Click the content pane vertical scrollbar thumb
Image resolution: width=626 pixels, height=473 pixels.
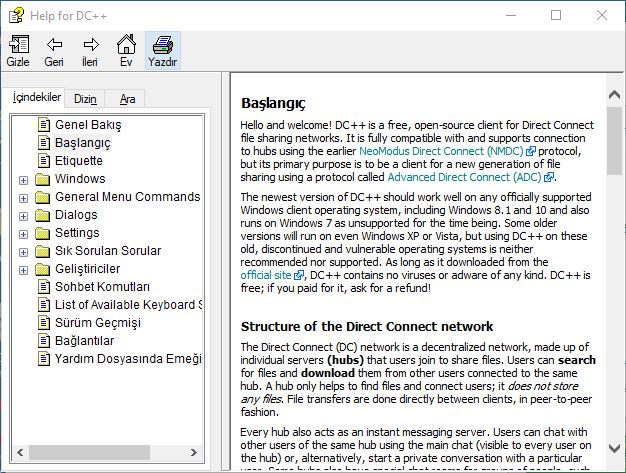(x=614, y=141)
